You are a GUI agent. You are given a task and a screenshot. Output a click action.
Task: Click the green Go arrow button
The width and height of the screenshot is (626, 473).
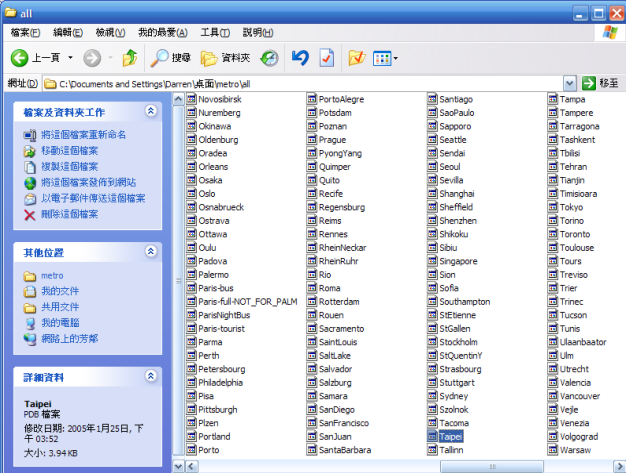coord(588,83)
